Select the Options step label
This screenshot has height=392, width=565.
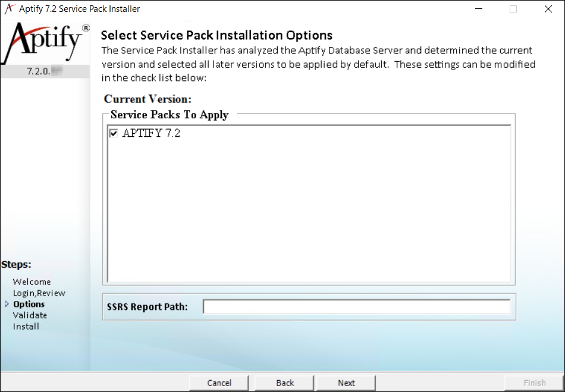pyautogui.click(x=29, y=304)
